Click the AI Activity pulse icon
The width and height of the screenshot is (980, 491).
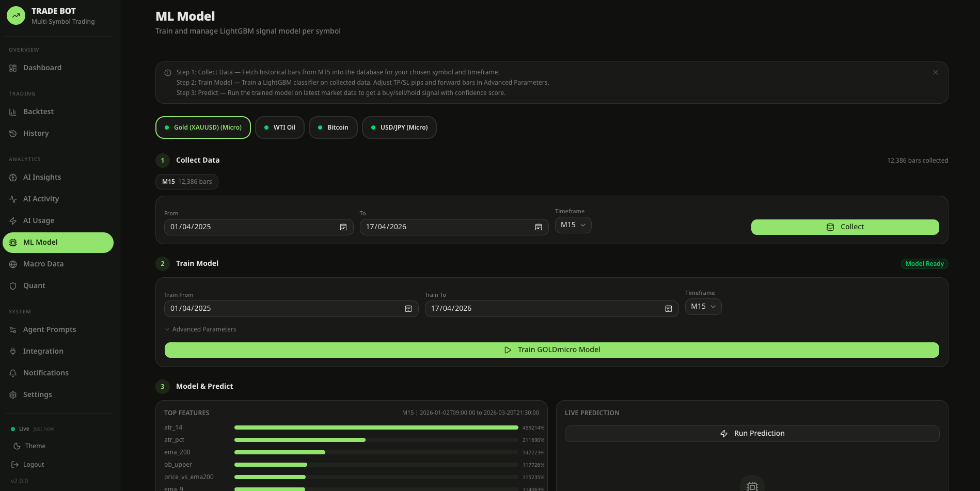tap(13, 199)
